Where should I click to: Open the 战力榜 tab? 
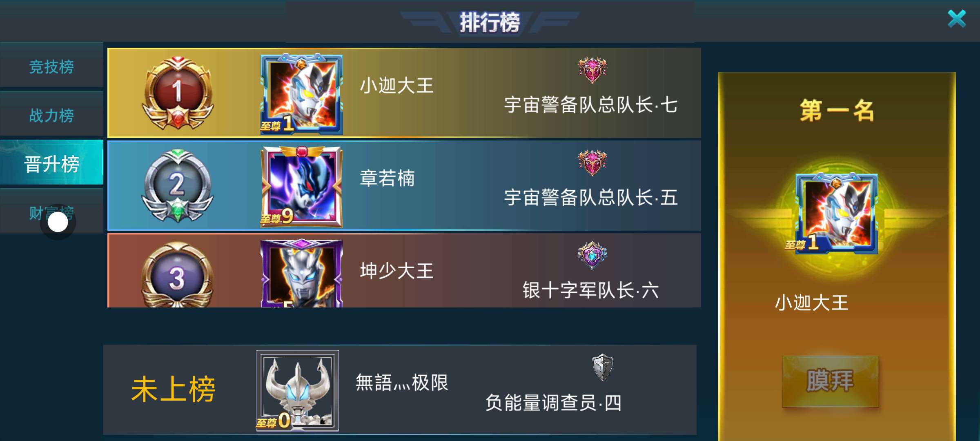point(51,116)
